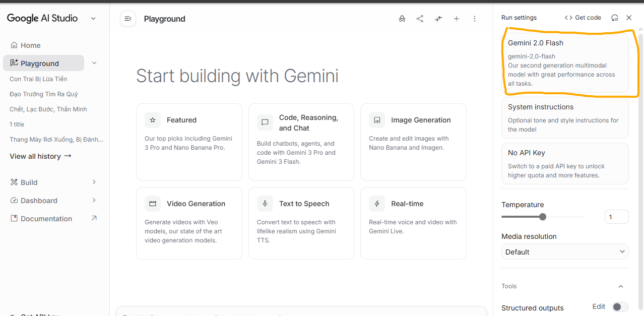Open the Media resolution dropdown
Image resolution: width=644 pixels, height=316 pixels.
point(565,251)
